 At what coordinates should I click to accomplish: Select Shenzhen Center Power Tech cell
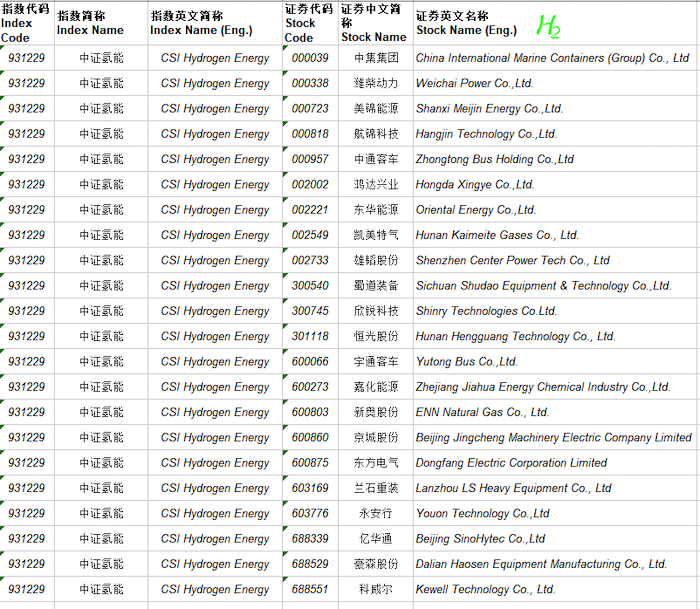556,260
